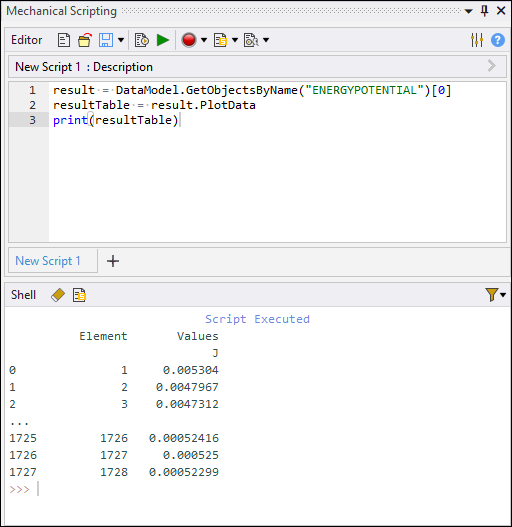Add a new script tab

pos(113,261)
